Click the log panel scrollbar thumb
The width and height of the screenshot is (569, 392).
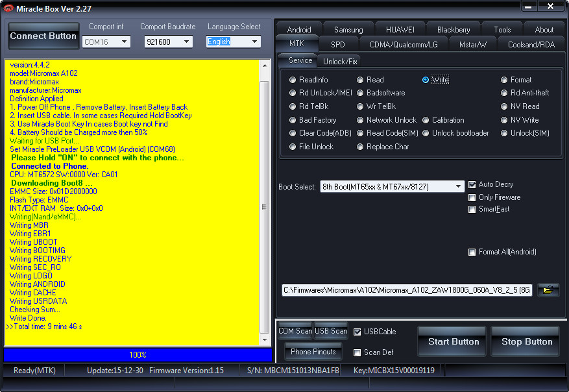[265, 207]
